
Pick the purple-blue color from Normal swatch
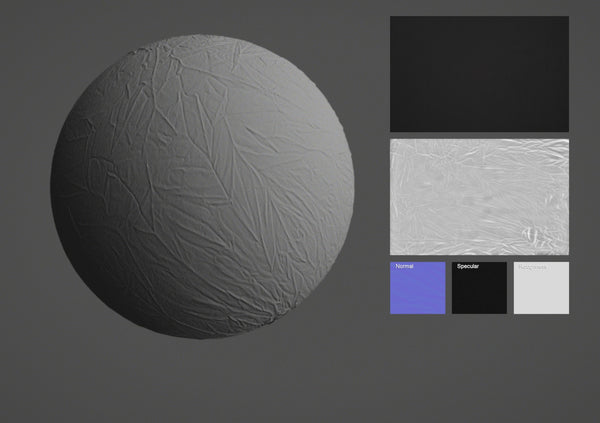coord(418,296)
